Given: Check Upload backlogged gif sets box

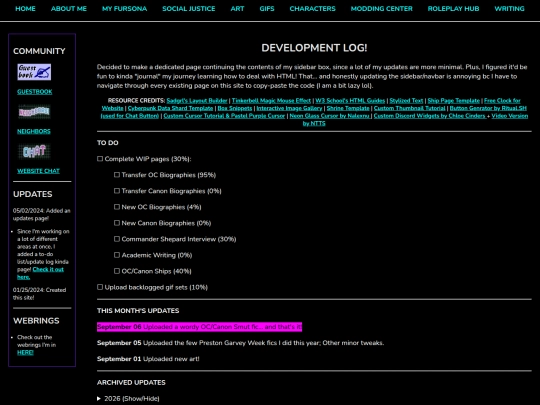Looking at the screenshot, I should (x=100, y=287).
